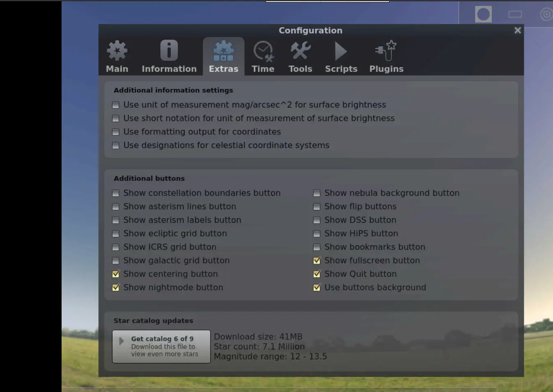Switch to the Extras tab
This screenshot has height=392, width=553.
coord(223,57)
